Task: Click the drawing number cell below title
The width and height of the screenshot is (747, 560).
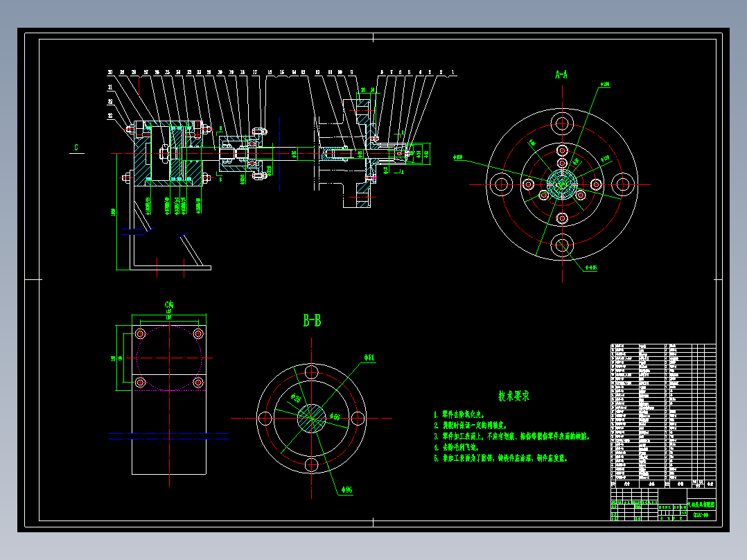Action: point(701,515)
